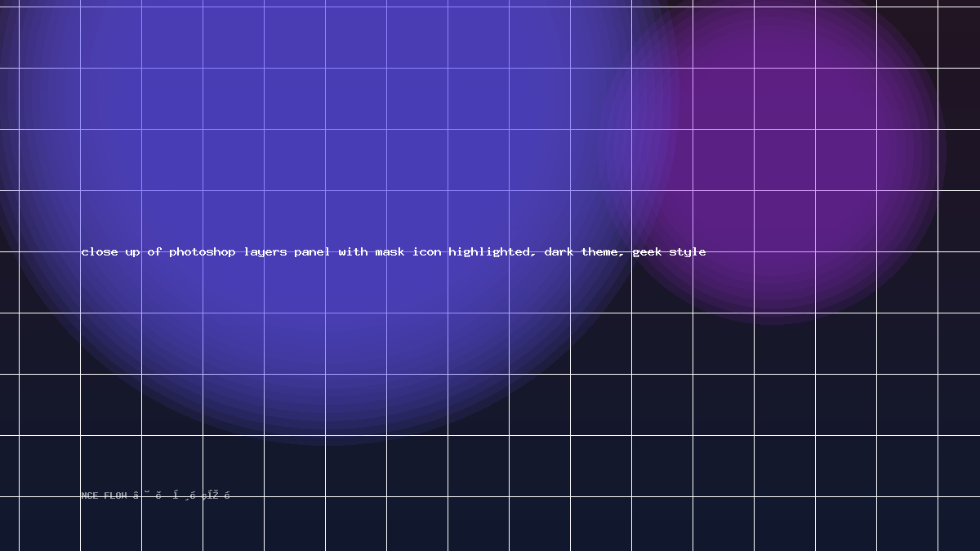Click the photoshop layers panel caption text
The image size is (980, 551).
click(x=394, y=251)
